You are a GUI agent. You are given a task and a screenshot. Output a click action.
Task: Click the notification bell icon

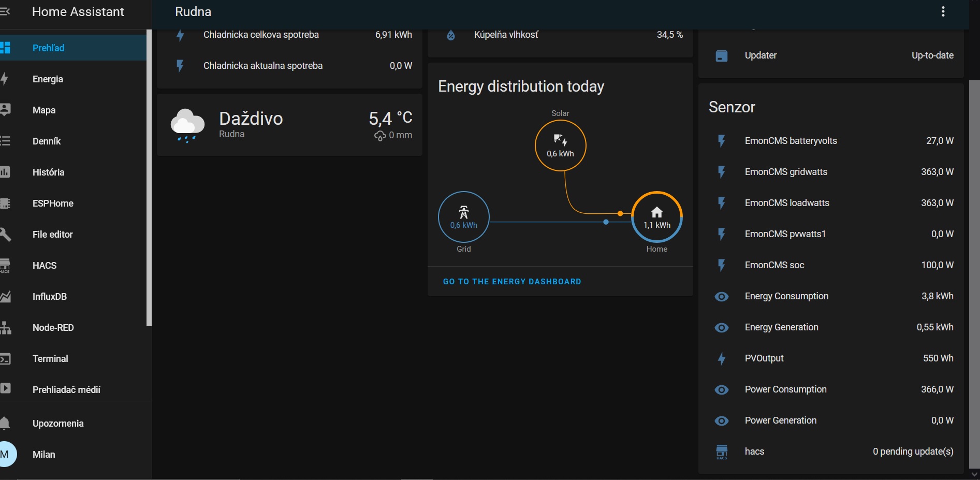(x=5, y=423)
